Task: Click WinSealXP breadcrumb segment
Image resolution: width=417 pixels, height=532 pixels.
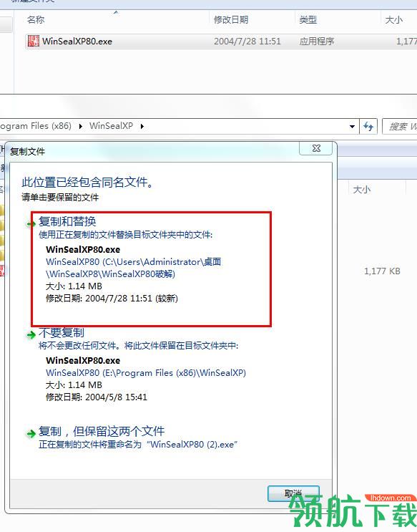Action: click(x=111, y=126)
